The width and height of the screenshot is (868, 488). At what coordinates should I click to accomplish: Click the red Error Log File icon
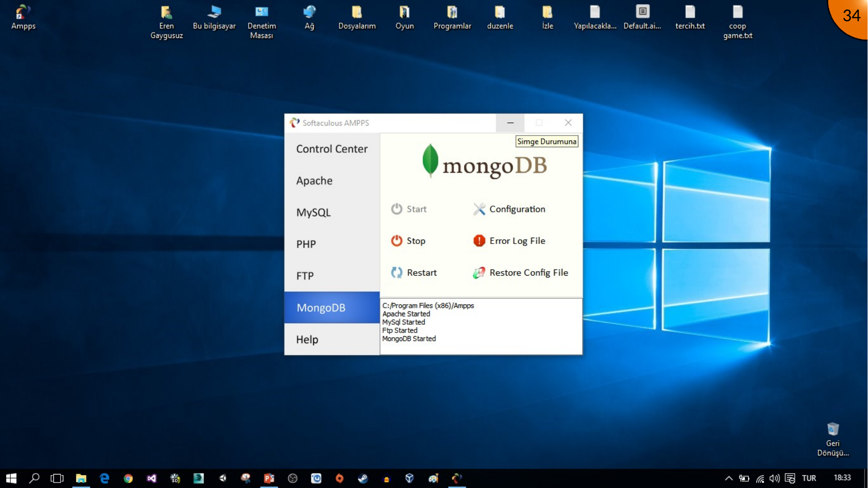479,241
